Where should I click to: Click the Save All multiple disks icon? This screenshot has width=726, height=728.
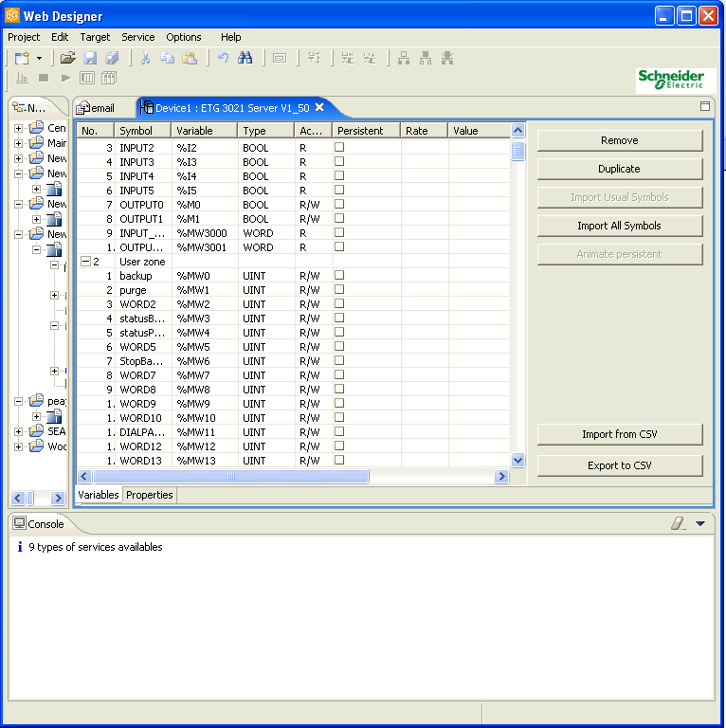pos(112,58)
